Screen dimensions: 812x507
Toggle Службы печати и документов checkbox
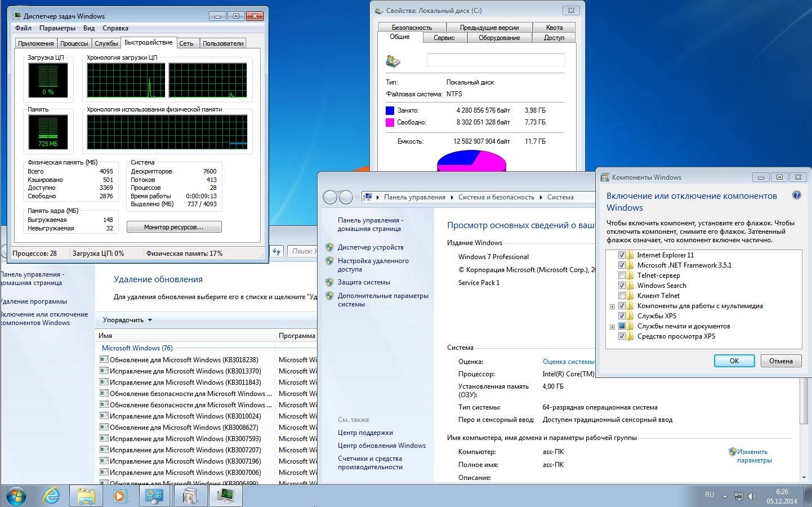622,326
